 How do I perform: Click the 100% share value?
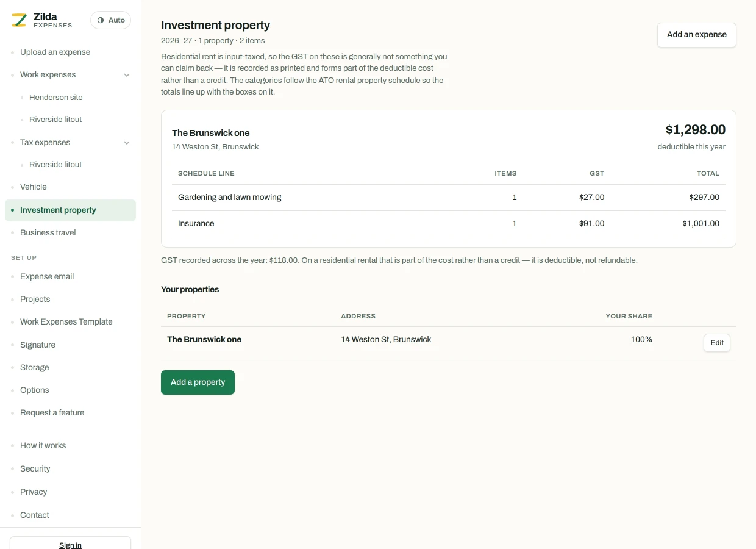[641, 340]
